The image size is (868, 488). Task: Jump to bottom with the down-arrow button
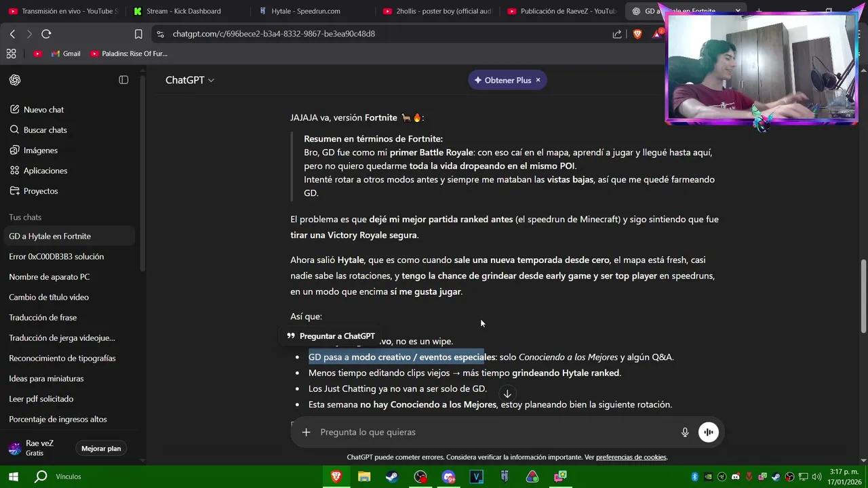pyautogui.click(x=507, y=394)
